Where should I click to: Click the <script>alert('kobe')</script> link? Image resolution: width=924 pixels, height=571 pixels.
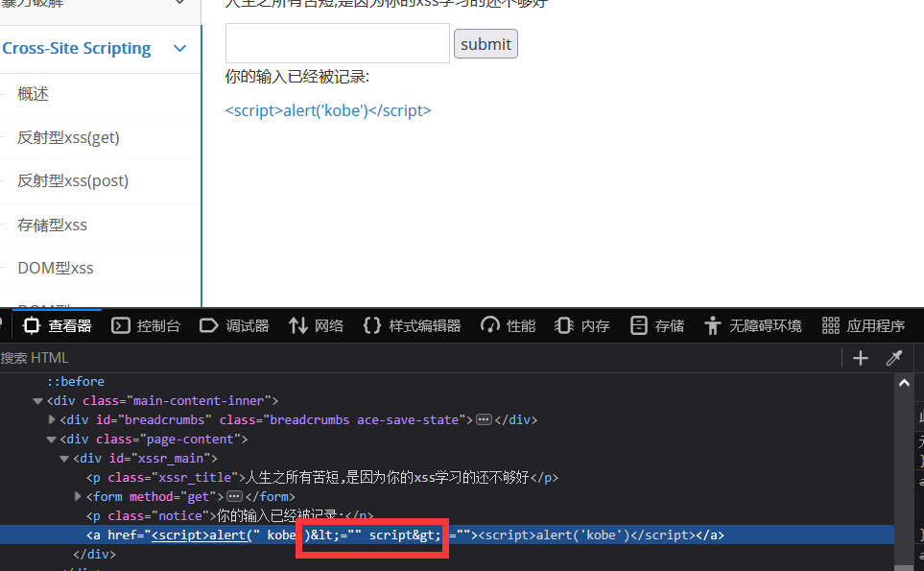[328, 110]
